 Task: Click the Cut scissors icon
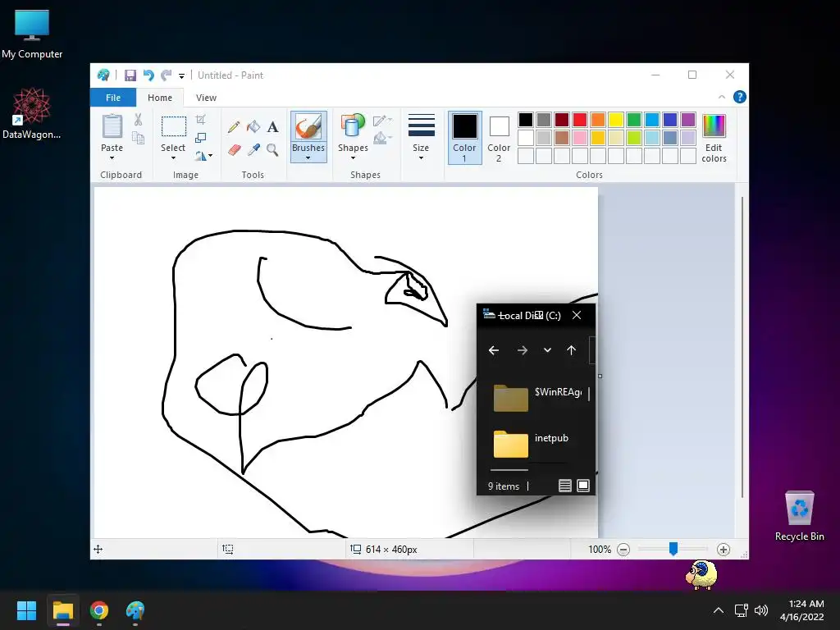coord(138,120)
